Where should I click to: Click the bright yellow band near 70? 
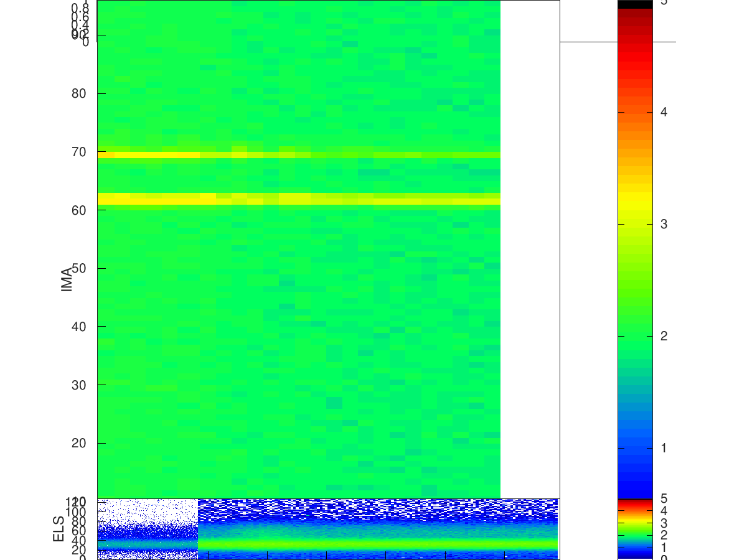pos(299,154)
